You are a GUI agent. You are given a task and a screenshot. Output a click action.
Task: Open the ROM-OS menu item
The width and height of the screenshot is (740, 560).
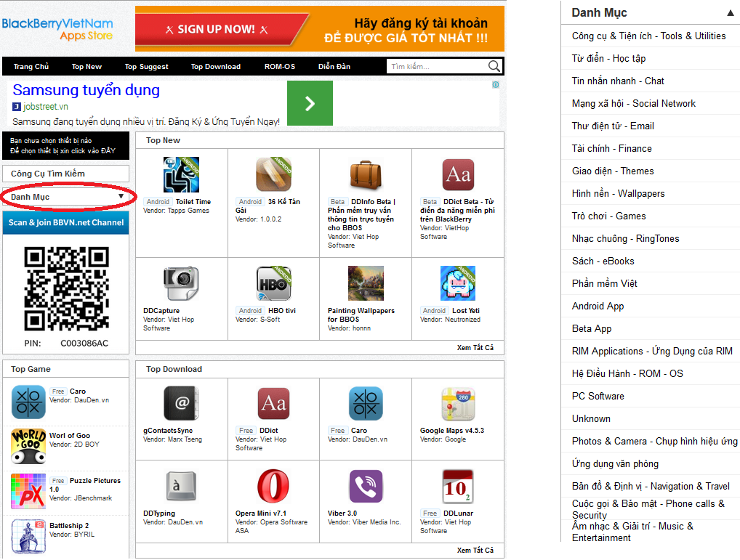(x=279, y=67)
